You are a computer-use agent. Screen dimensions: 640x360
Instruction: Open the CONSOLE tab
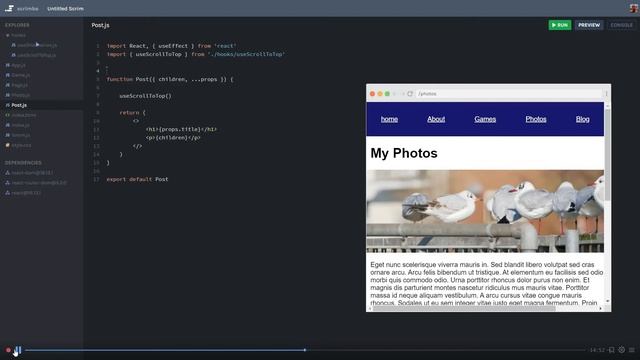click(621, 25)
